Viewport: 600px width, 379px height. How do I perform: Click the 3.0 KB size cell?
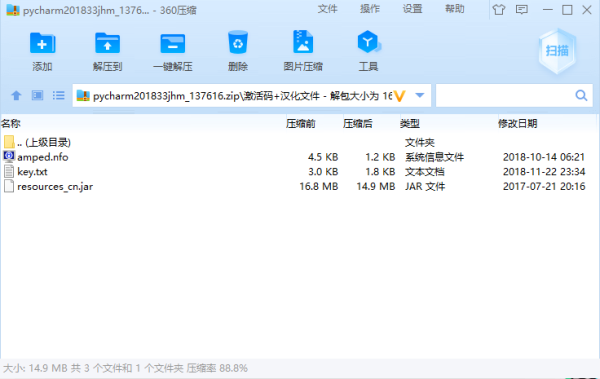pyautogui.click(x=323, y=172)
